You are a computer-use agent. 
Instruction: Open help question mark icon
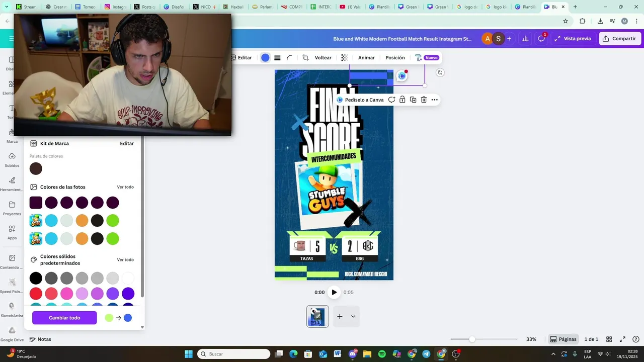pyautogui.click(x=636, y=339)
